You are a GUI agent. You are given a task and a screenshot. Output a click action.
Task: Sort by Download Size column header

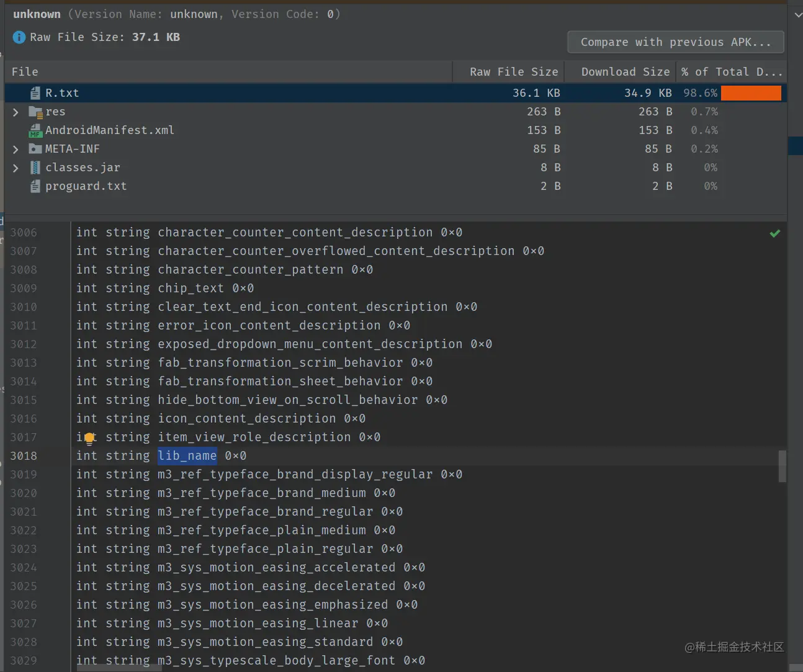(x=621, y=72)
